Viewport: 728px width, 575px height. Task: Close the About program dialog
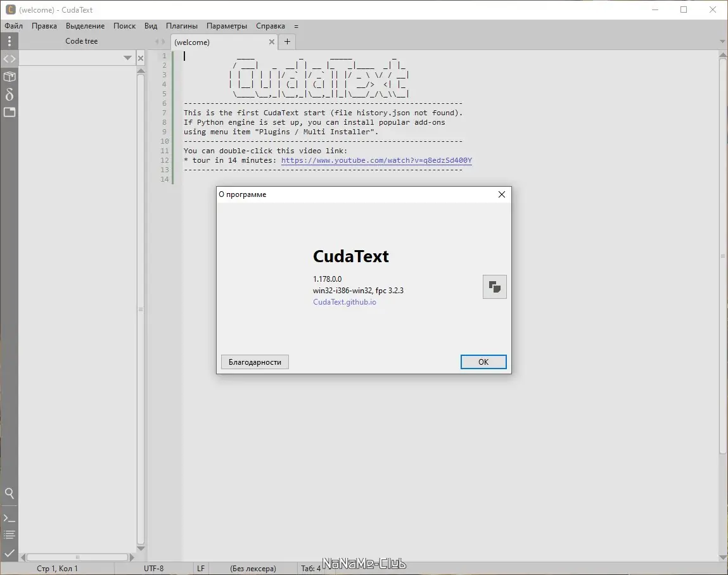[501, 194]
